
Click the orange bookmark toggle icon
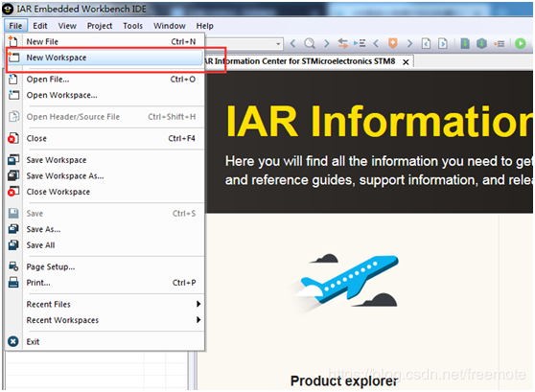[393, 43]
